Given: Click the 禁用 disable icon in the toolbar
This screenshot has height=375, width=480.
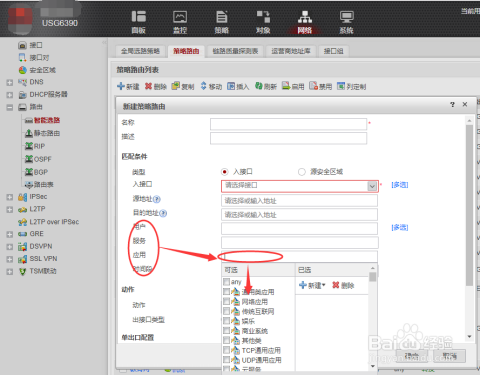Looking at the screenshot, I should 313,86.
